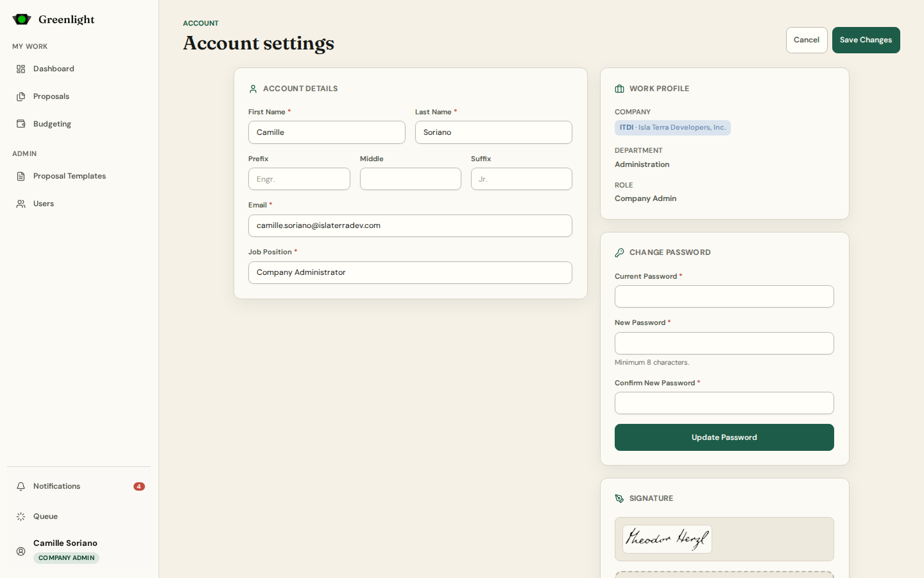
Task: Focus the First Name field
Action: point(327,132)
